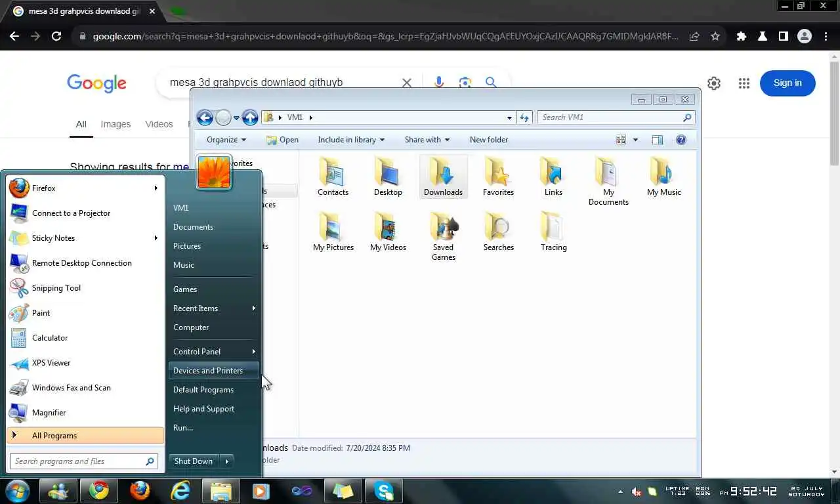
Task: Select the My Pictures folder
Action: tap(333, 232)
